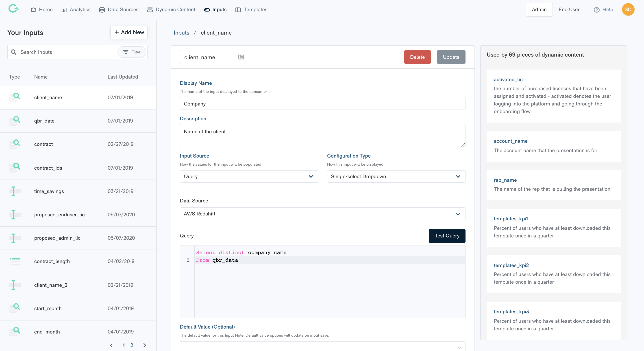Open the Configuration Type dropdown
This screenshot has width=644, height=351.
[x=396, y=176]
